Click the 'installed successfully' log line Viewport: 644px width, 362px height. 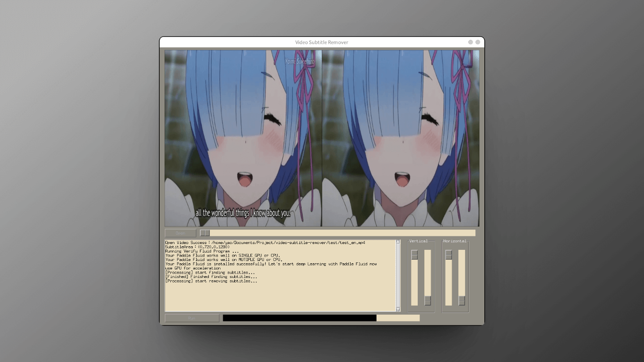coord(271,264)
